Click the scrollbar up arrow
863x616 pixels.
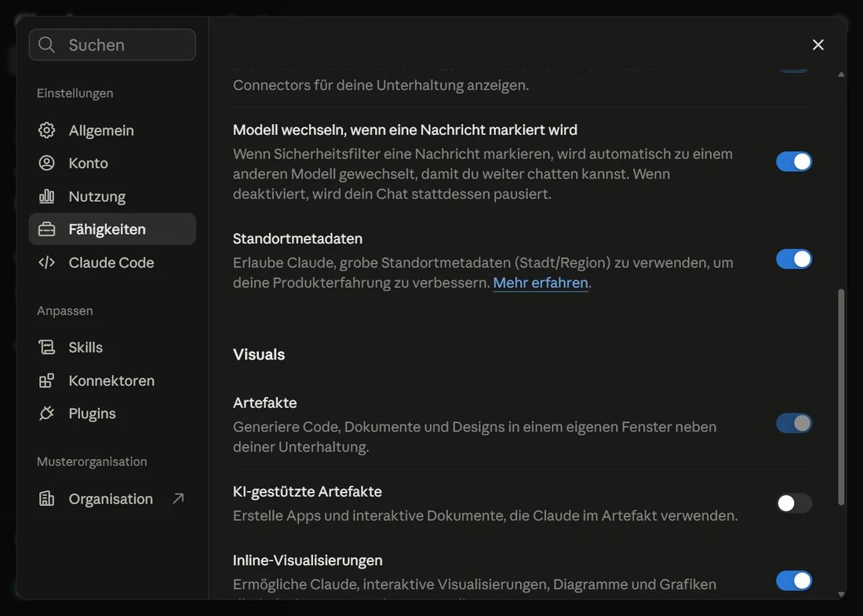(840, 75)
